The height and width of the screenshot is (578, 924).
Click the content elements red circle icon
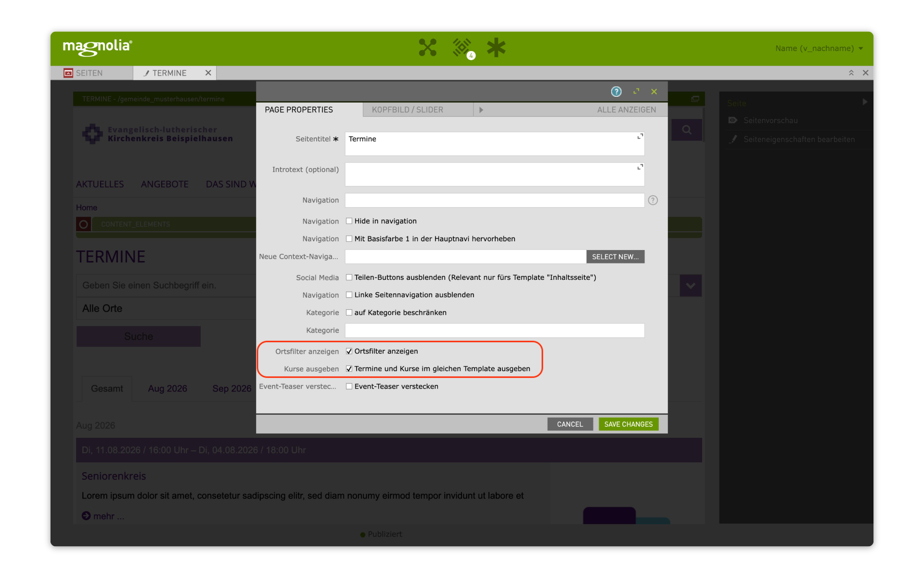pyautogui.click(x=84, y=224)
